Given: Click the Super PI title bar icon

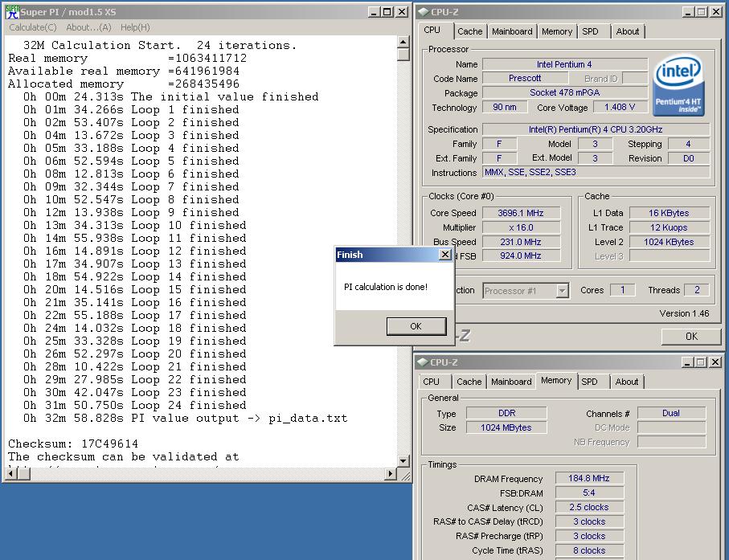Looking at the screenshot, I should pyautogui.click(x=11, y=11).
